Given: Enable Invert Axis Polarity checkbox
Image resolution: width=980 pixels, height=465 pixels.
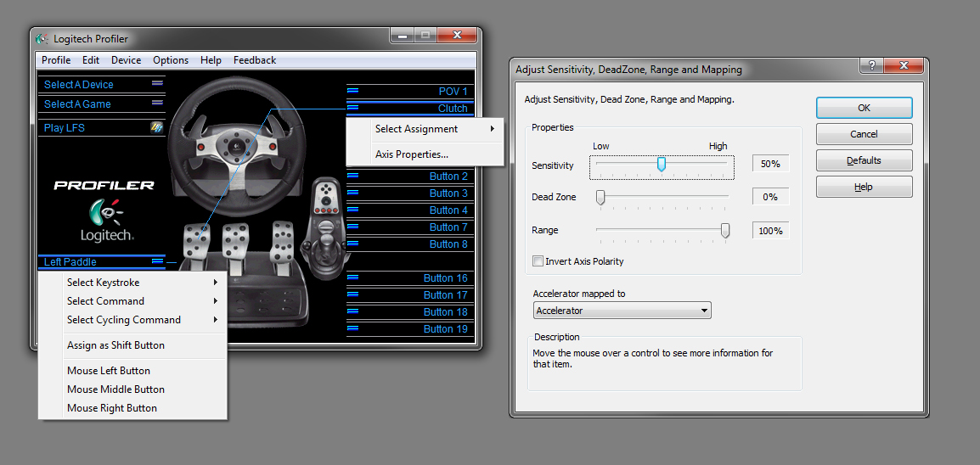Looking at the screenshot, I should click(x=538, y=261).
